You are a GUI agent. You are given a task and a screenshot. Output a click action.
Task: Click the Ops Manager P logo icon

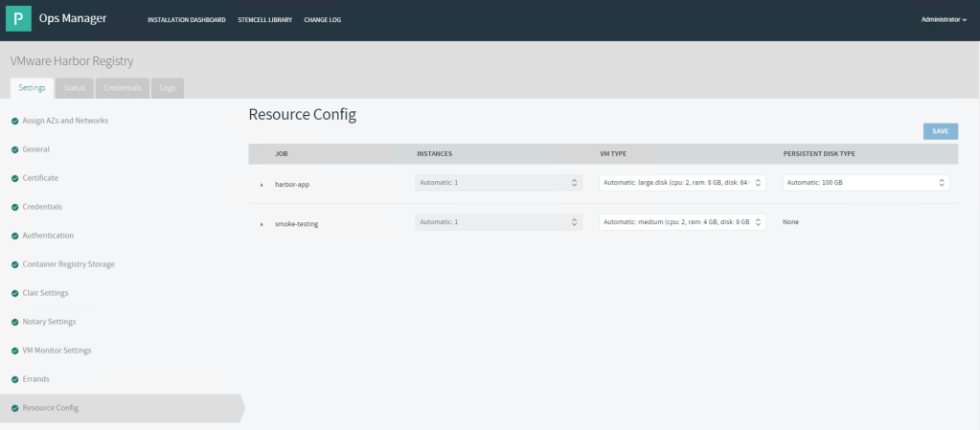point(18,19)
